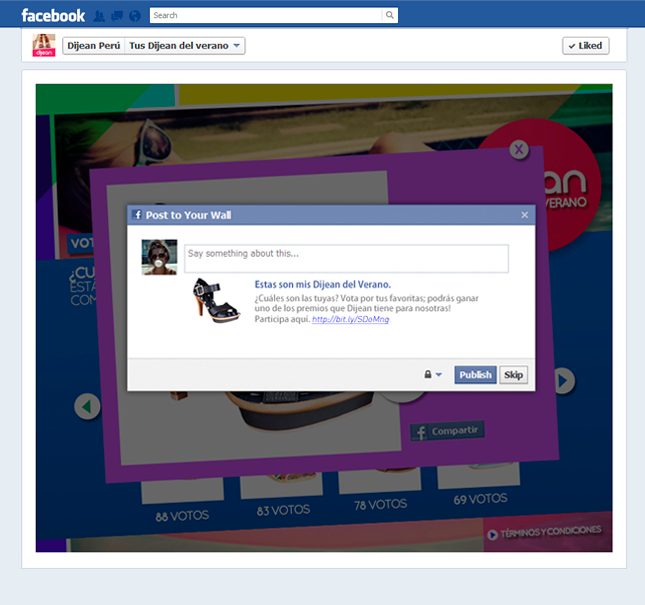This screenshot has height=605, width=645.
Task: Click the Facebook logo
Action: pos(53,16)
